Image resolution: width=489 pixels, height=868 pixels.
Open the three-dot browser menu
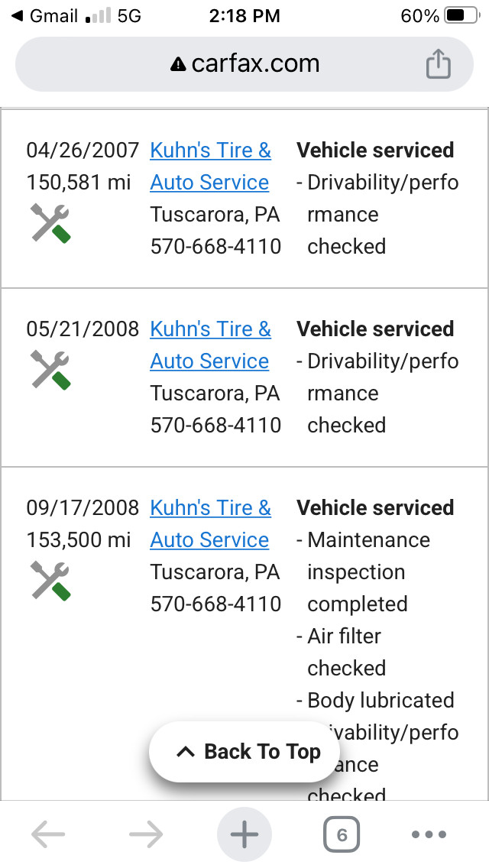tap(429, 834)
